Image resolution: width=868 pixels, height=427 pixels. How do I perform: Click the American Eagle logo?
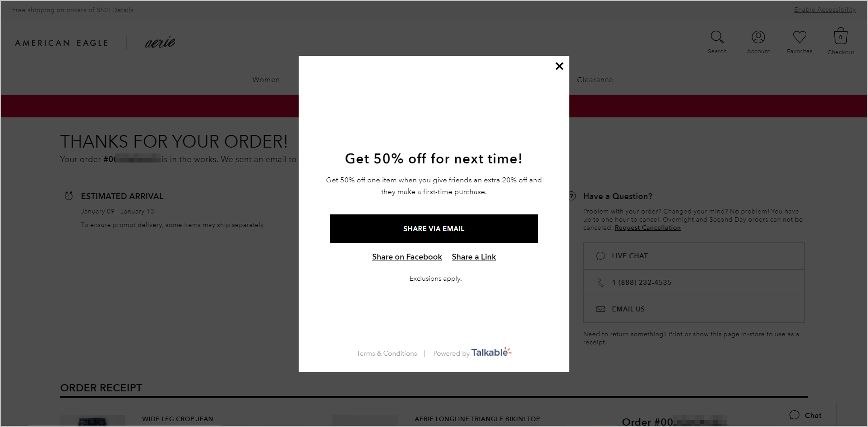[x=61, y=43]
